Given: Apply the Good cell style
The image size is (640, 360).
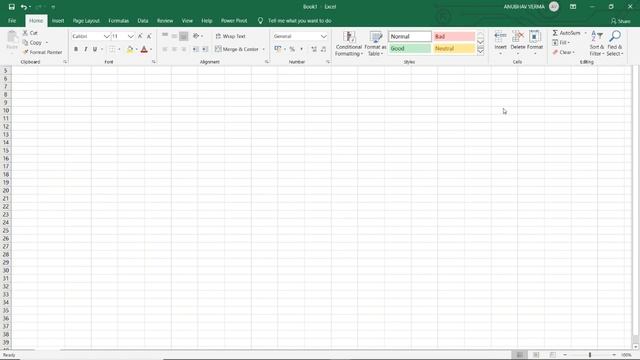Looking at the screenshot, I should (410, 49).
